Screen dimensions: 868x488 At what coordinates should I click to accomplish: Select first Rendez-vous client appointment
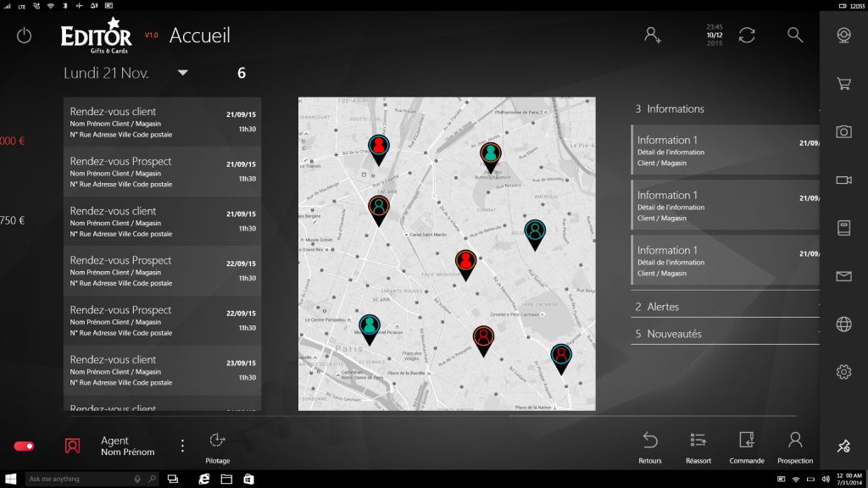pos(162,121)
